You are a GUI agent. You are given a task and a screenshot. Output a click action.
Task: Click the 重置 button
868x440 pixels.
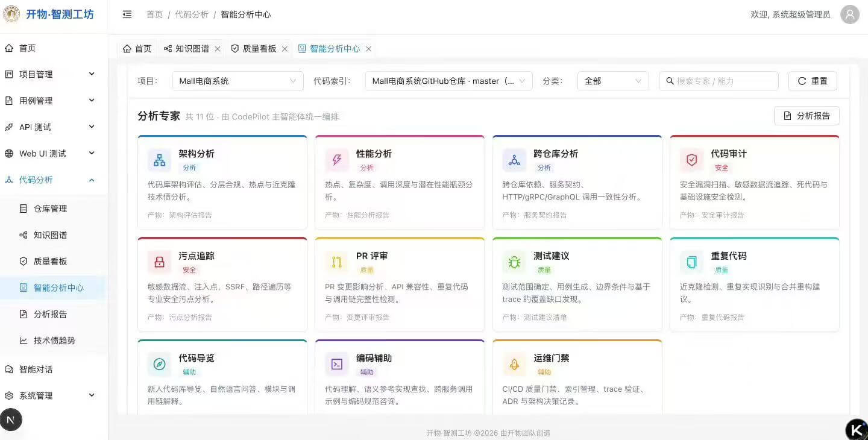[813, 81]
